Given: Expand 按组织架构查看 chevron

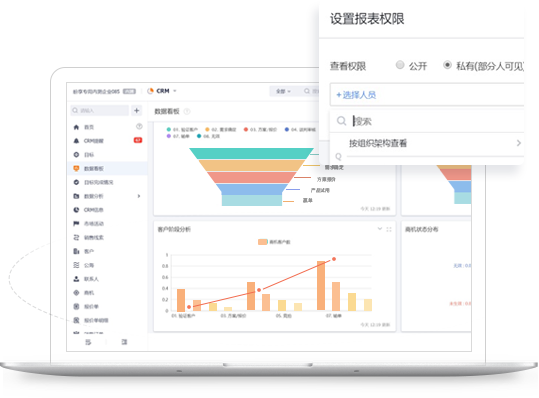Looking at the screenshot, I should click(519, 143).
